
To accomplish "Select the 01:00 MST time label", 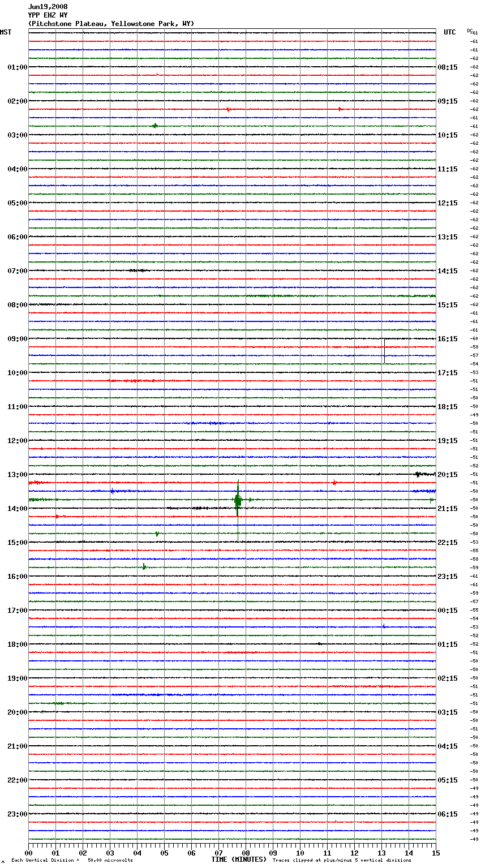I will point(18,67).
